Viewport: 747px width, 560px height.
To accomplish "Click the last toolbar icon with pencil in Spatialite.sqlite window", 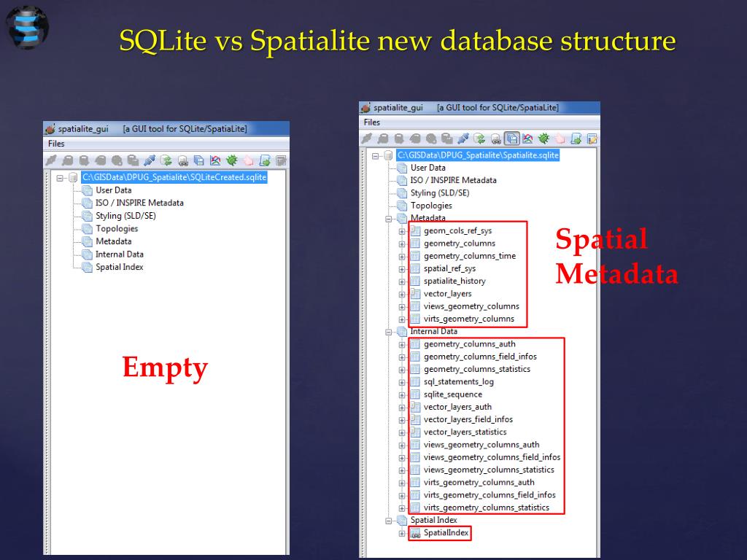I will (x=592, y=139).
